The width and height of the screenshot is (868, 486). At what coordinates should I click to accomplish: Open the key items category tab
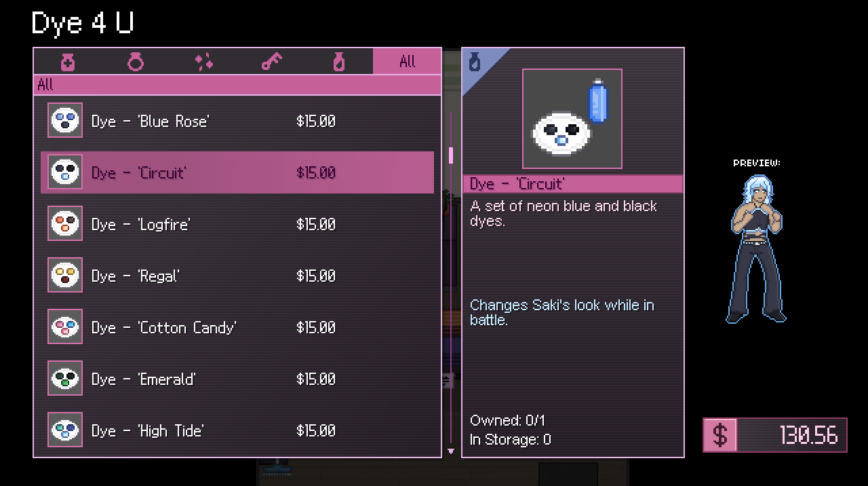coord(271,62)
